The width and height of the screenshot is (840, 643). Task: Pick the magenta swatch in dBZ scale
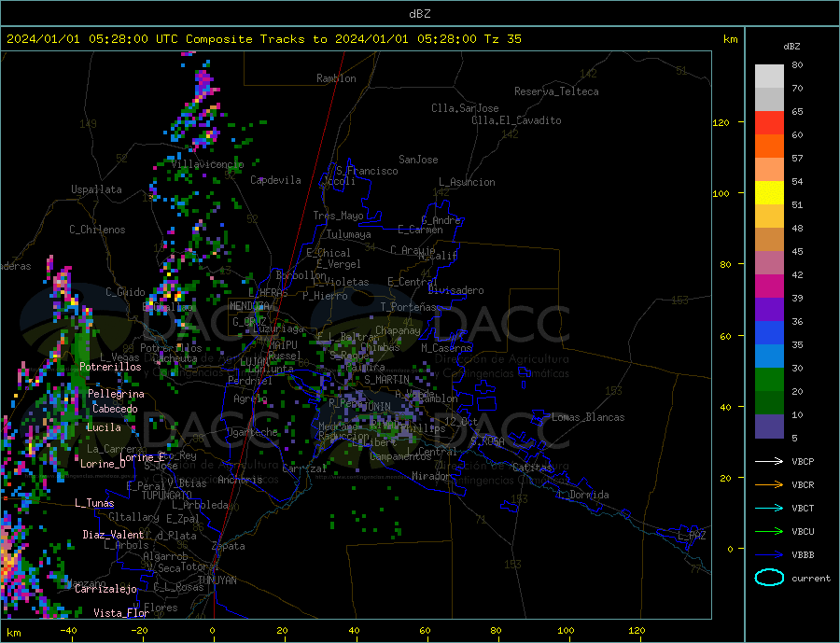769,287
